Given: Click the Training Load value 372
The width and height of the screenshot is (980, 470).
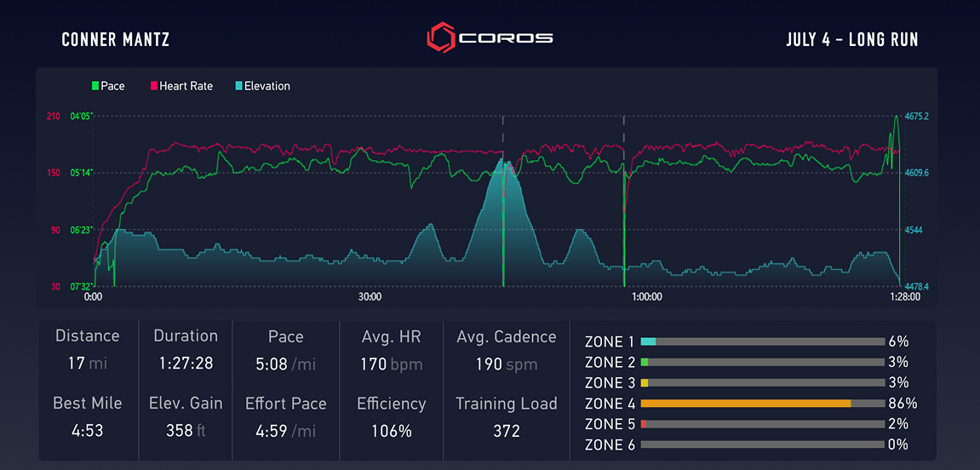Looking at the screenshot, I should click(507, 431).
